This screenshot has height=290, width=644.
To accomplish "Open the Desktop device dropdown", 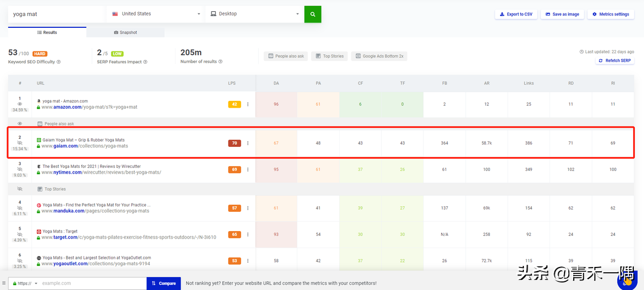I will pos(254,14).
